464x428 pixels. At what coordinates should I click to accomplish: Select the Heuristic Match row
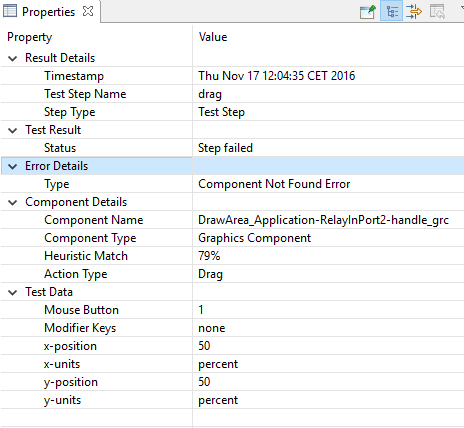click(232, 256)
